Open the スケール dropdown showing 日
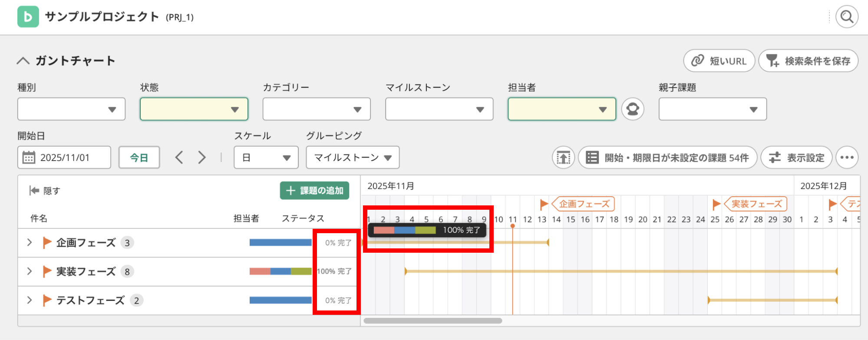The height and width of the screenshot is (340, 868). [266, 157]
